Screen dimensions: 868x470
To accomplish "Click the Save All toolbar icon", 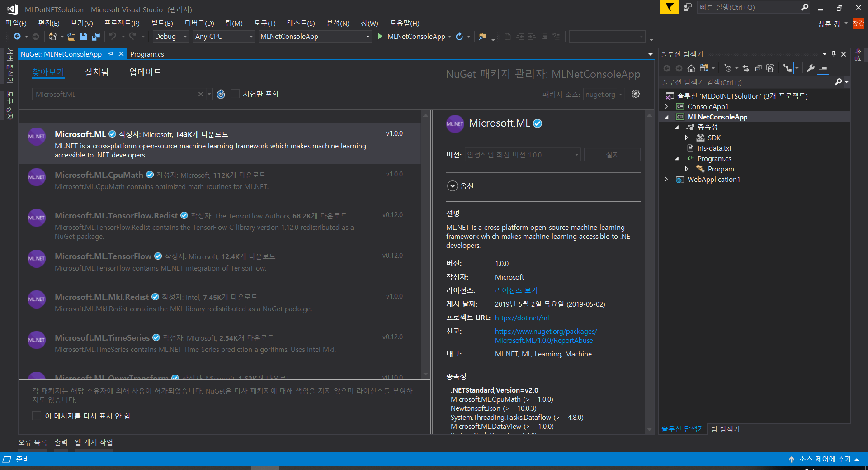I will pyautogui.click(x=96, y=37).
